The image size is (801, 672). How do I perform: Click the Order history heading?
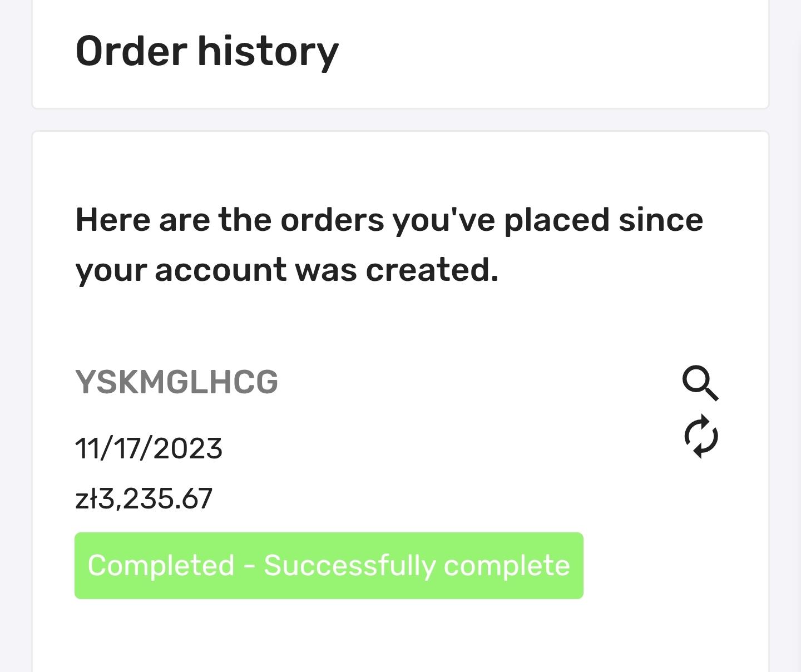click(207, 51)
